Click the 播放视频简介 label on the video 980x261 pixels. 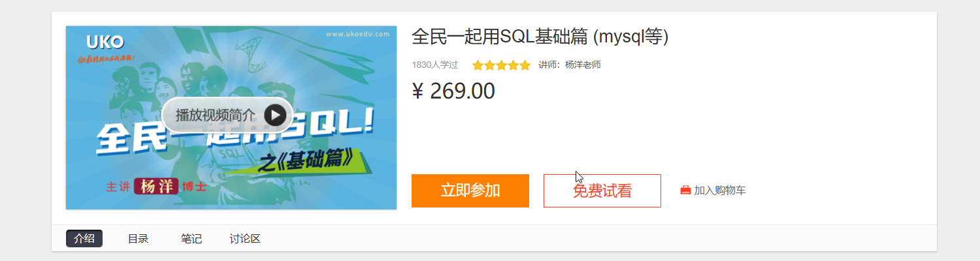click(x=216, y=115)
